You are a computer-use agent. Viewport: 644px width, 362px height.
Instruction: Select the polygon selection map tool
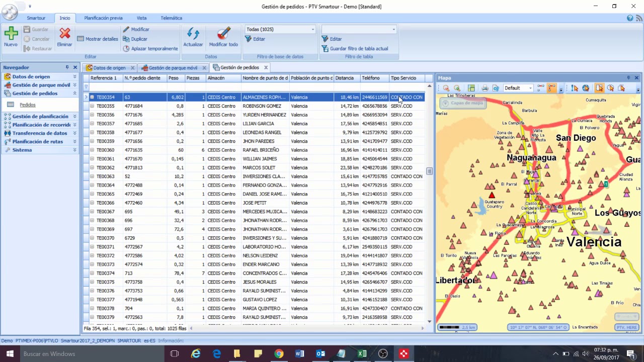click(621, 88)
